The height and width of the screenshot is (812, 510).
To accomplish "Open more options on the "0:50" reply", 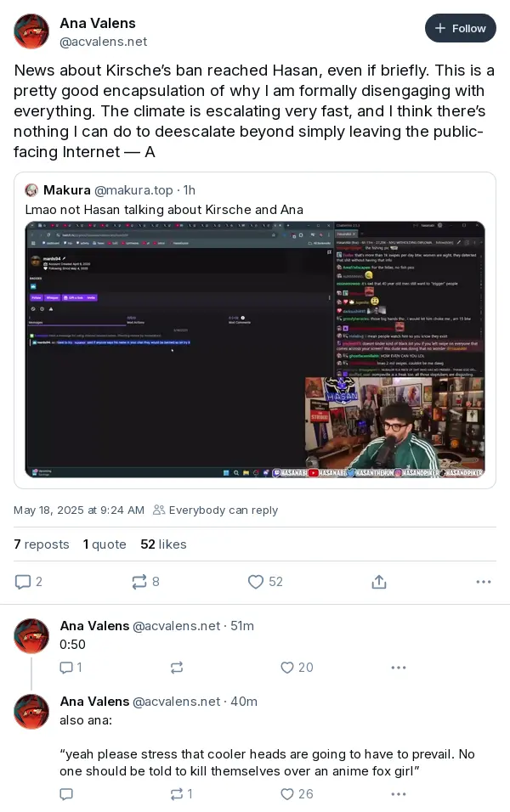I will pyautogui.click(x=398, y=668).
